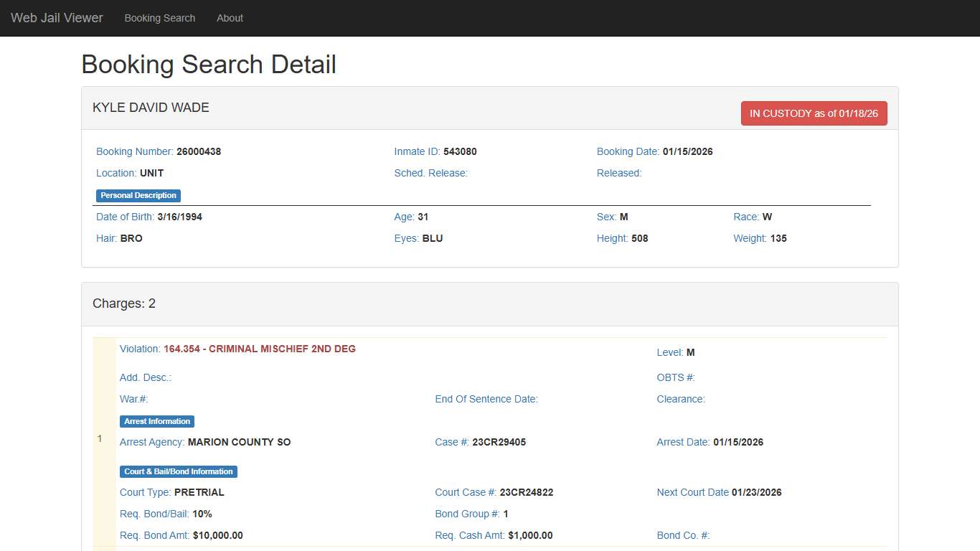Click the Personal Description label badge

pos(138,195)
